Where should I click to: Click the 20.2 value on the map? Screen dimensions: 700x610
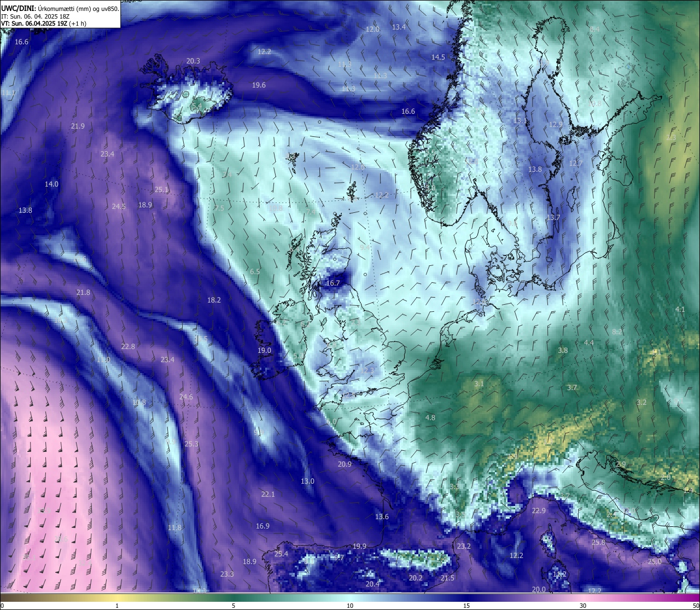416,578
